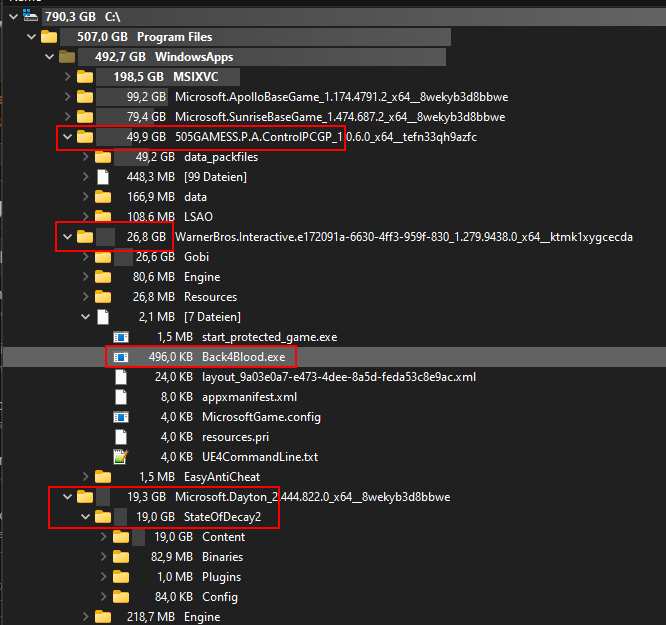Click the Plugins folder icon
666x625 pixels.
(x=121, y=577)
